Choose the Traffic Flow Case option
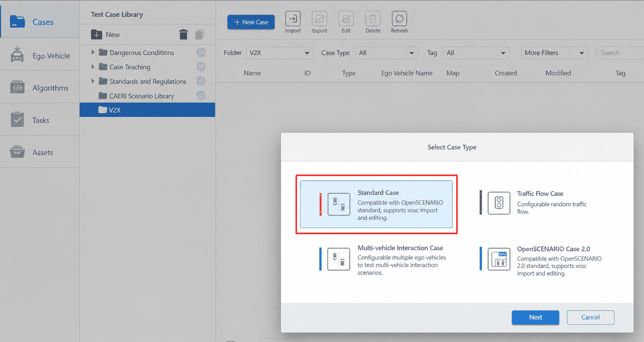Viewport: 644px width, 342px height. [x=534, y=202]
